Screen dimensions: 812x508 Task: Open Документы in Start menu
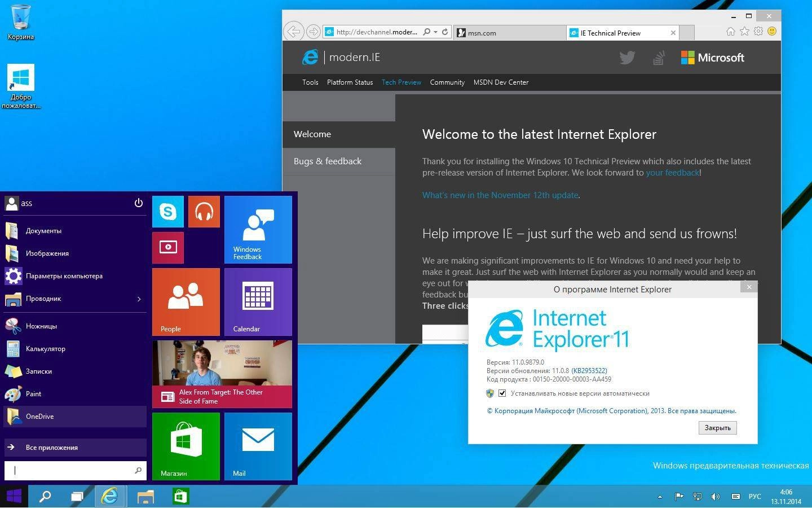click(75, 231)
